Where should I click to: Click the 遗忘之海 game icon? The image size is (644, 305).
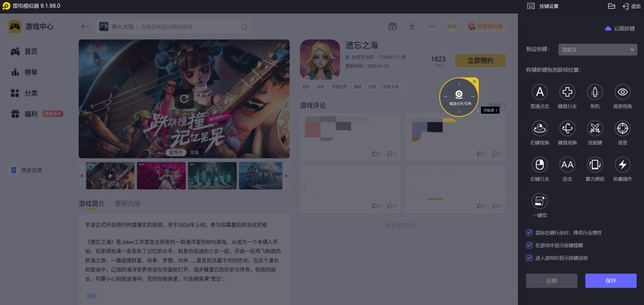click(x=320, y=59)
